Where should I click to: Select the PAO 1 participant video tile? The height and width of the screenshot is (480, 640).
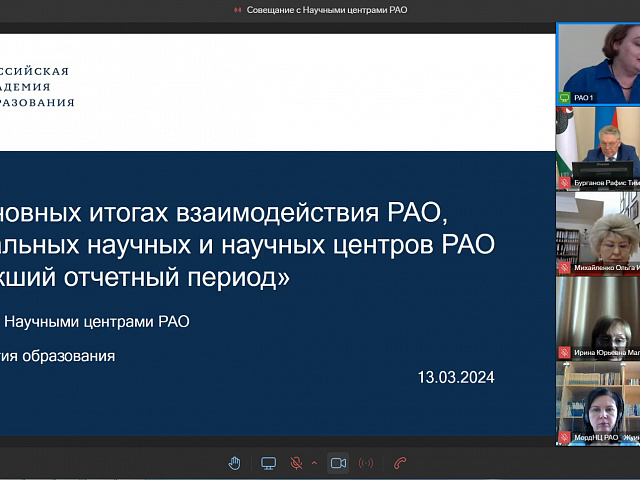pyautogui.click(x=598, y=60)
